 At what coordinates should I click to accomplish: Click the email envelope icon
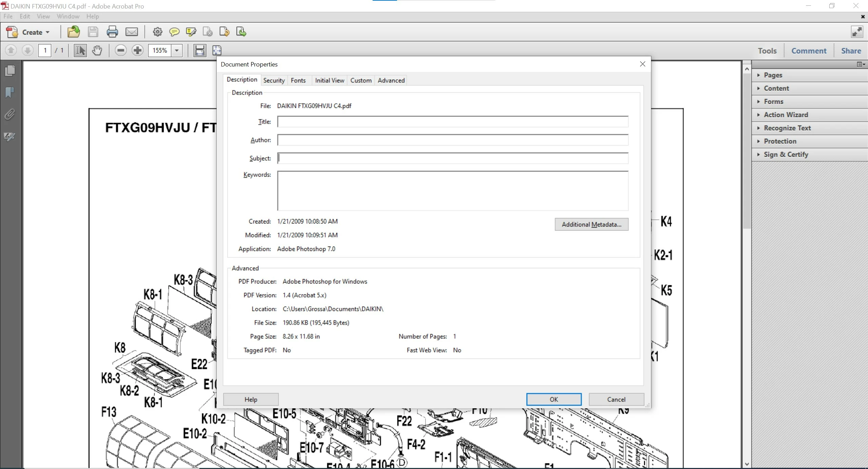tap(132, 32)
